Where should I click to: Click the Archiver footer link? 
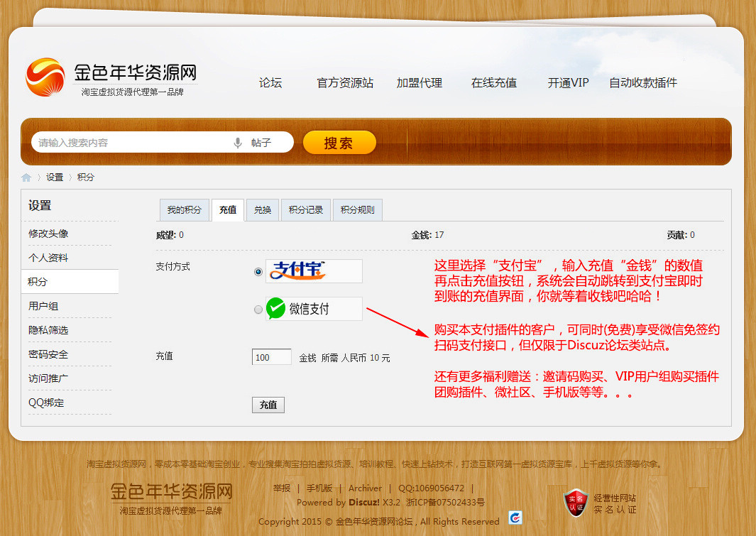click(365, 488)
